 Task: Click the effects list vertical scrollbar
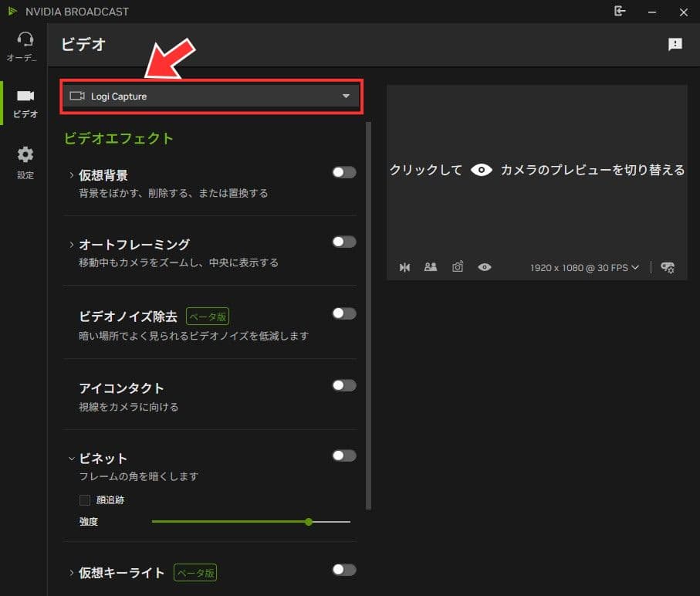pyautogui.click(x=368, y=315)
